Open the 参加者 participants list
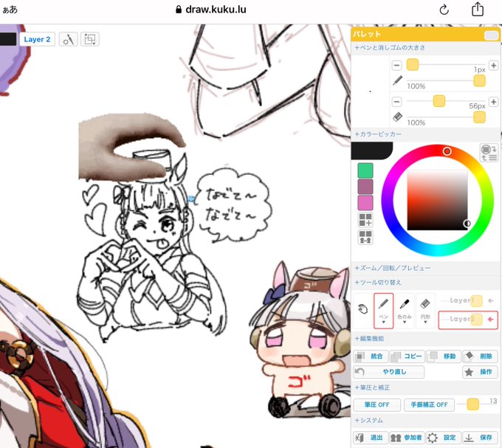 407,438
